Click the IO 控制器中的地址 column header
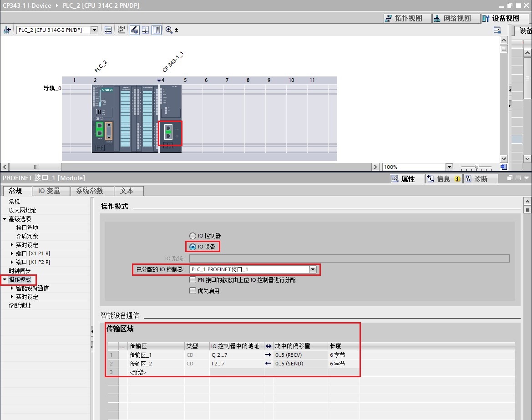The width and height of the screenshot is (532, 420). (x=237, y=346)
